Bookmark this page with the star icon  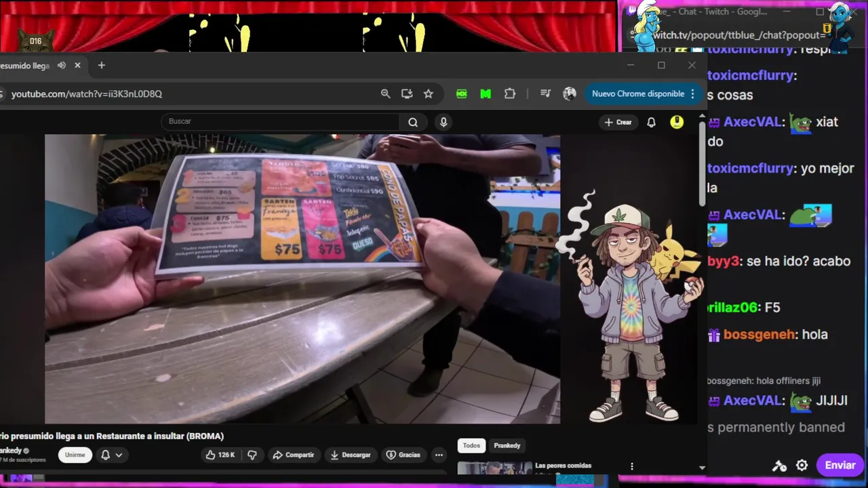pos(429,94)
